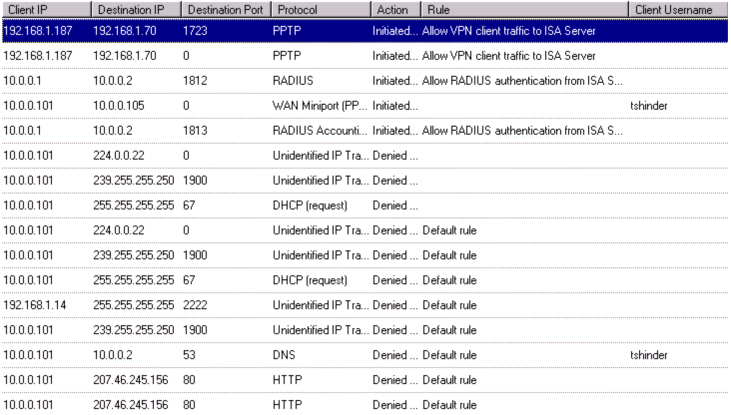Viewport: 731px width, 415px height.
Task: Click the Protocol column header
Action: click(x=318, y=9)
